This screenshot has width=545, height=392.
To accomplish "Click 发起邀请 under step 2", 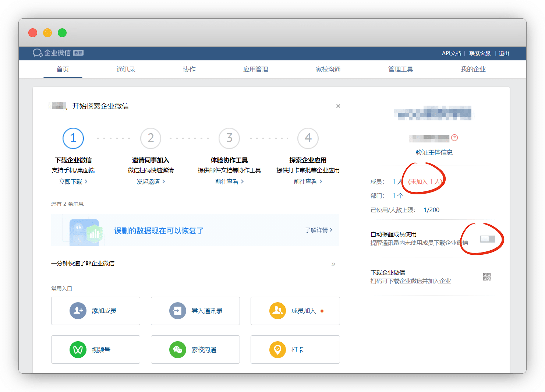I will 151,181.
